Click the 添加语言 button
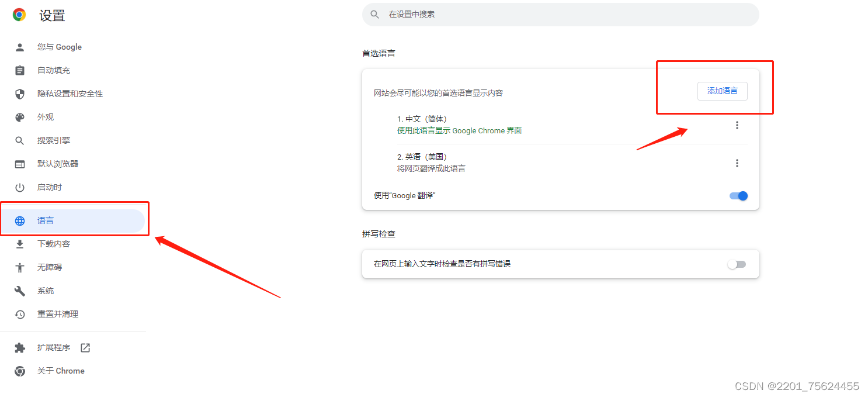 (x=722, y=91)
